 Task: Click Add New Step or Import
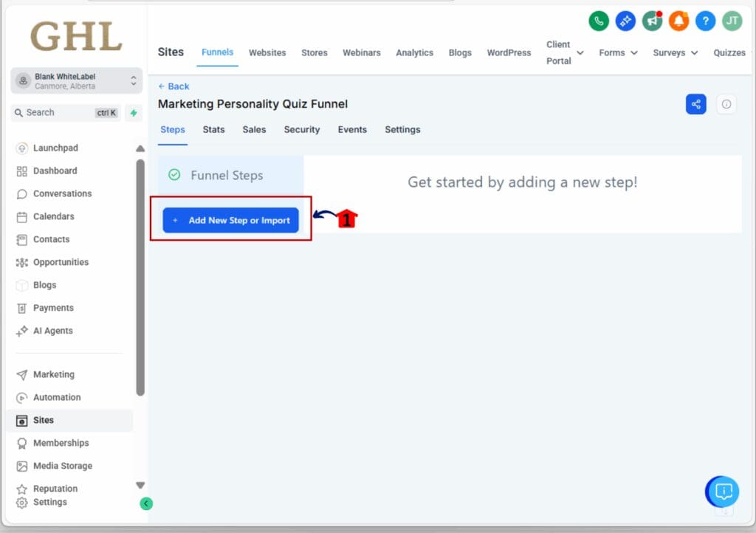click(230, 220)
